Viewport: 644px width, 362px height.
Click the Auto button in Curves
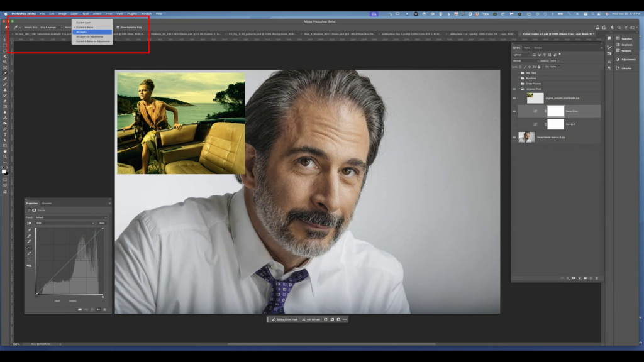pyautogui.click(x=102, y=223)
